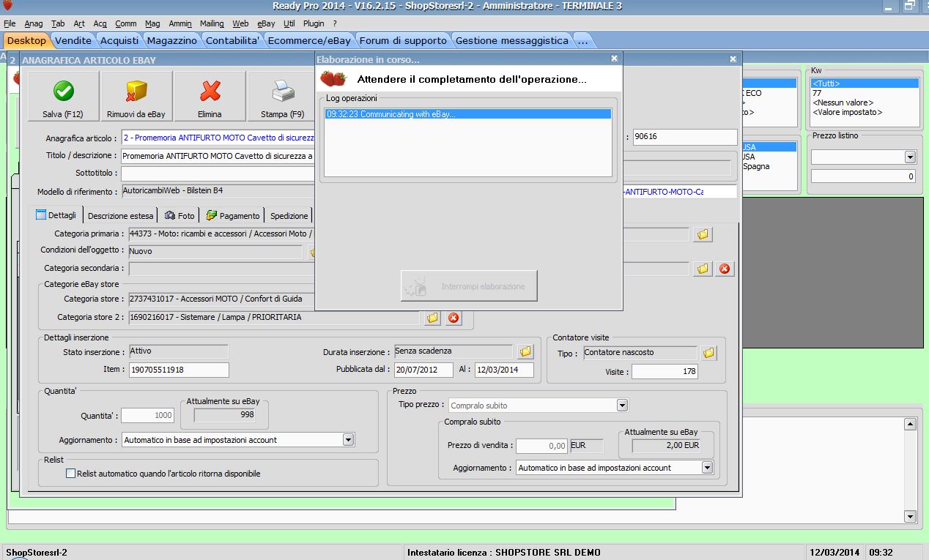Screen dimensions: 929x560
Task: Click the ... overflow tab
Action: point(582,40)
